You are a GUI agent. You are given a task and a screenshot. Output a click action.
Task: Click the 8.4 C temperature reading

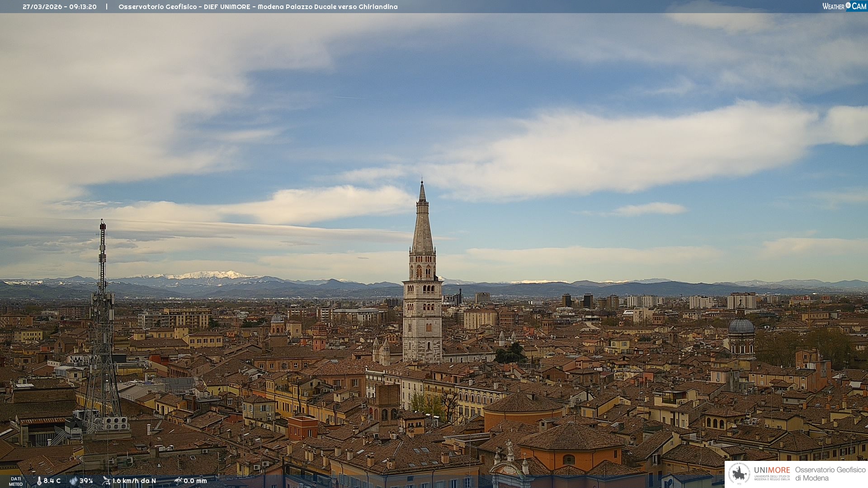pyautogui.click(x=52, y=481)
